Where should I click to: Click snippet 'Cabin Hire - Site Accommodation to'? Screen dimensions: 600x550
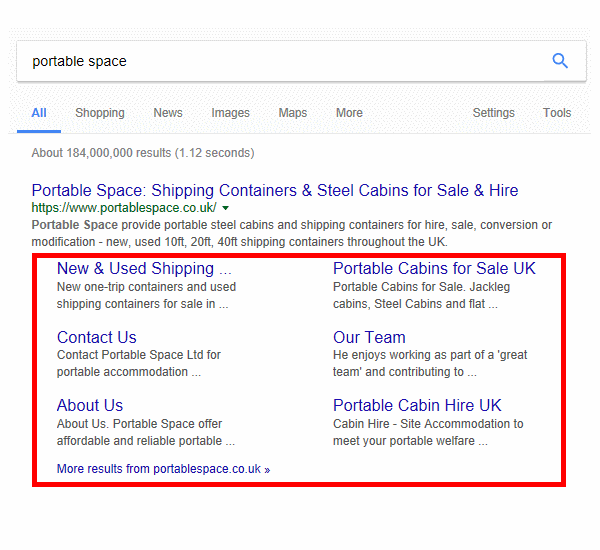pos(428,432)
